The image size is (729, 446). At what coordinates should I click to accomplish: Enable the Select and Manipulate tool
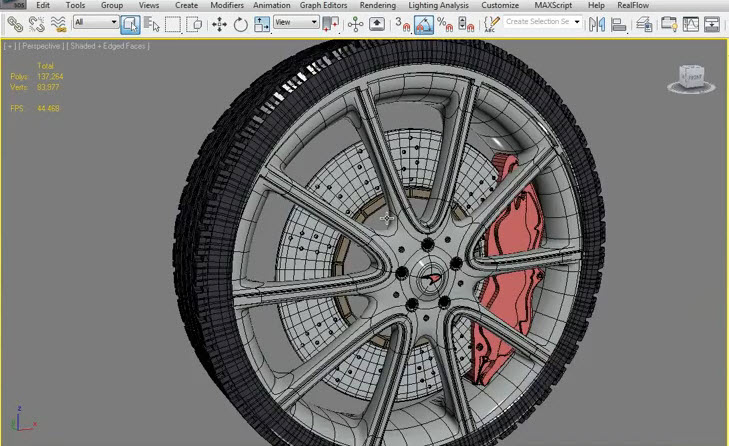(x=355, y=24)
